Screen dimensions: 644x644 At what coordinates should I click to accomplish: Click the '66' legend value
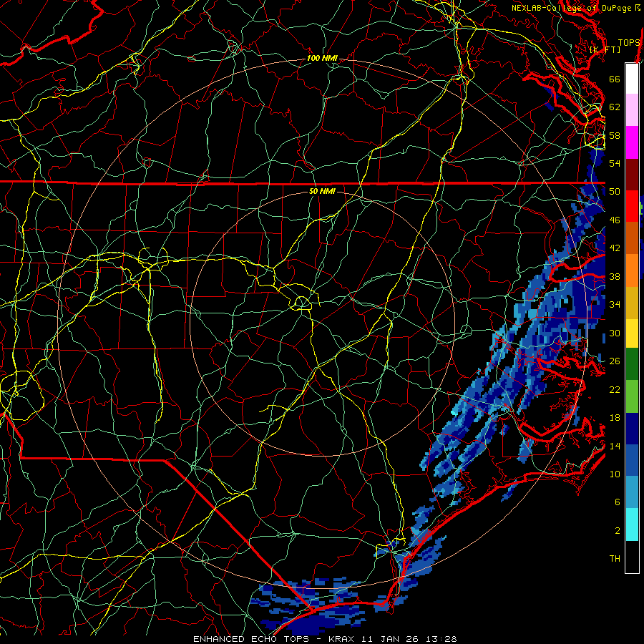coord(615,79)
